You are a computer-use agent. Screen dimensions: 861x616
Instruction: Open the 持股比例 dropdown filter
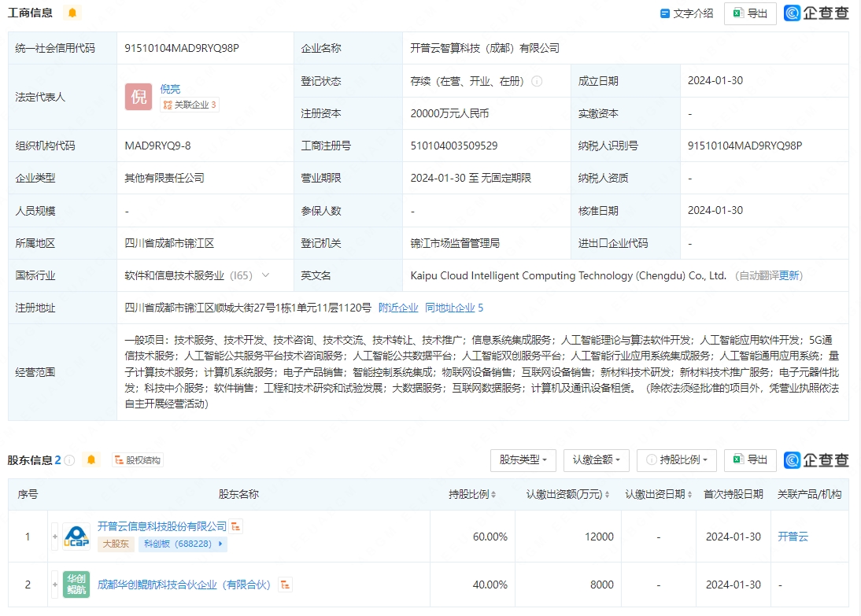click(x=677, y=460)
